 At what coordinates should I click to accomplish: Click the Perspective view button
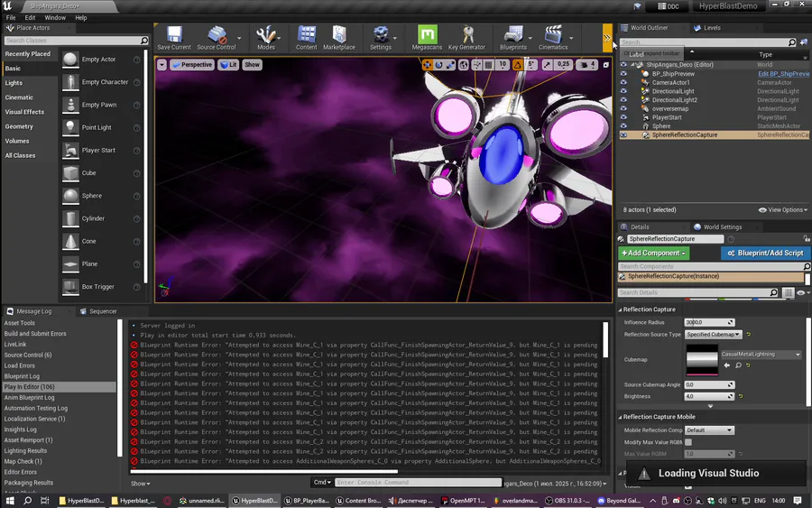click(x=191, y=65)
